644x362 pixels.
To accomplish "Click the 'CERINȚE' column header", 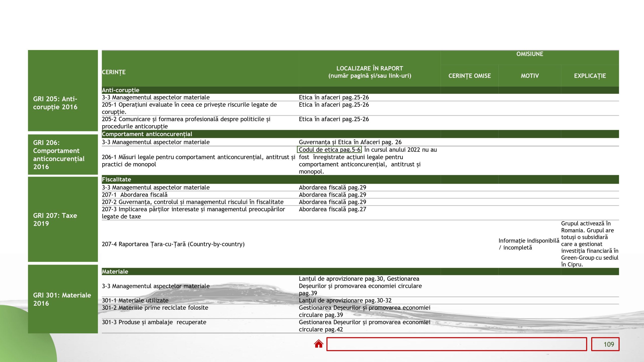I will coord(114,72).
